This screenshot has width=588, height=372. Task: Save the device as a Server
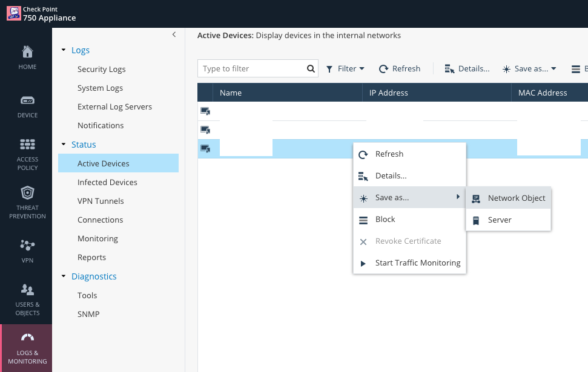click(509, 220)
